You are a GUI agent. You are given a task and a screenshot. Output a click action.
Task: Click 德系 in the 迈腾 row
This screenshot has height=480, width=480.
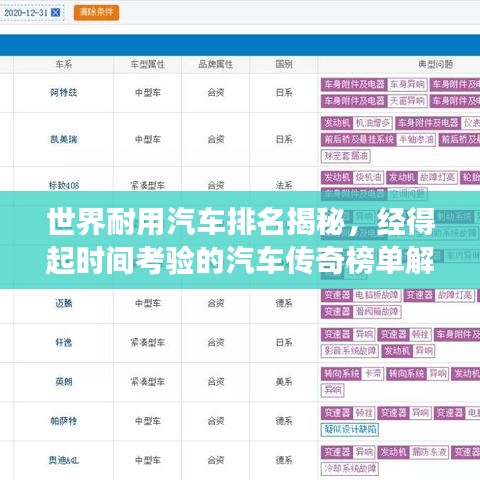tap(284, 303)
